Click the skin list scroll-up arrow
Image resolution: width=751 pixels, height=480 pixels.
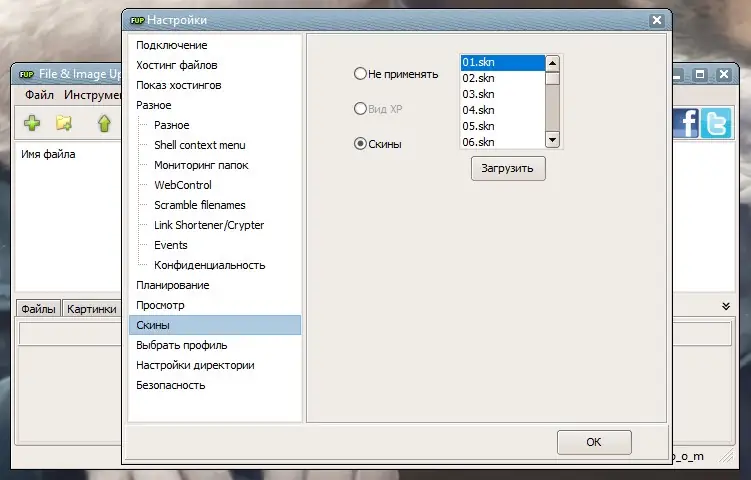[552, 63]
